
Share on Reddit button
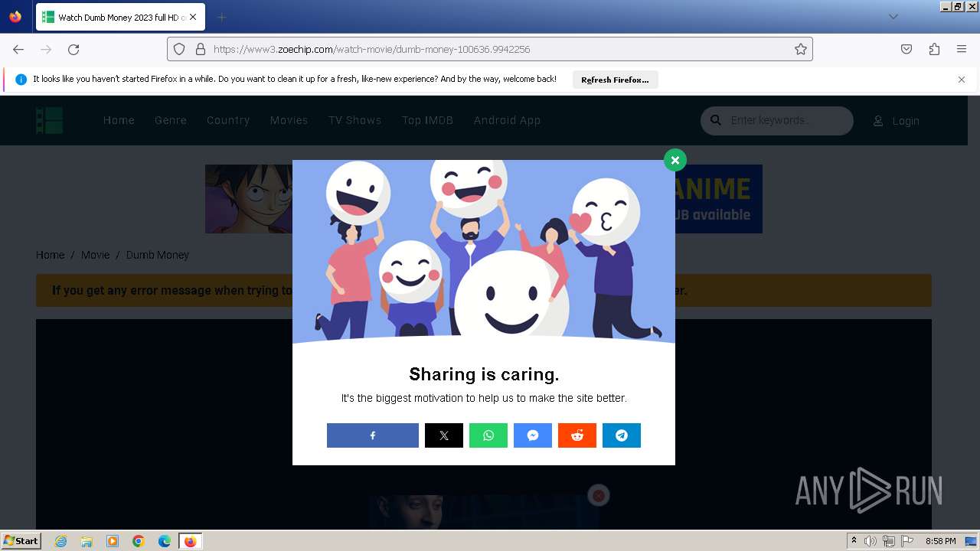[577, 435]
